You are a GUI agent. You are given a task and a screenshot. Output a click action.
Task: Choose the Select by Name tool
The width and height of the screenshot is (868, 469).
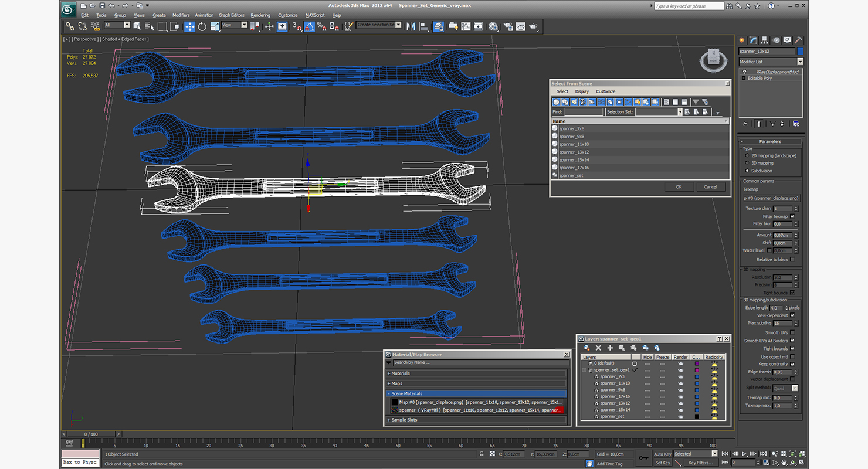click(x=150, y=26)
